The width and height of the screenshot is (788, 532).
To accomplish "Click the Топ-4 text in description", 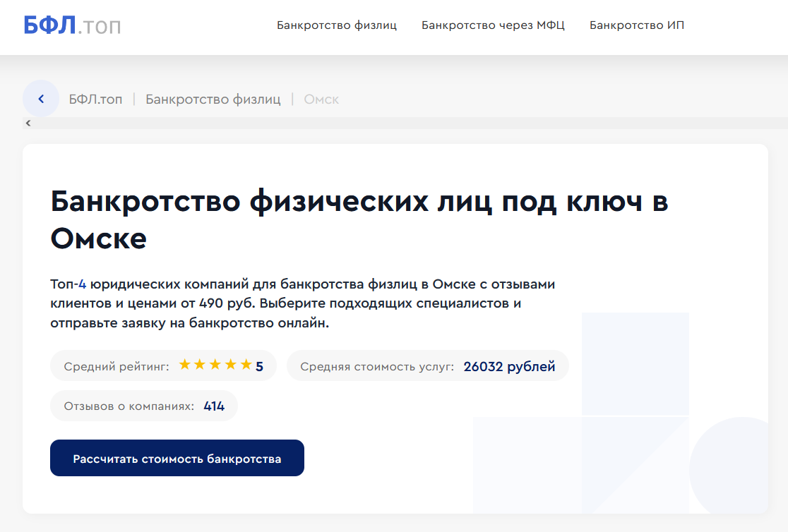I will click(68, 284).
